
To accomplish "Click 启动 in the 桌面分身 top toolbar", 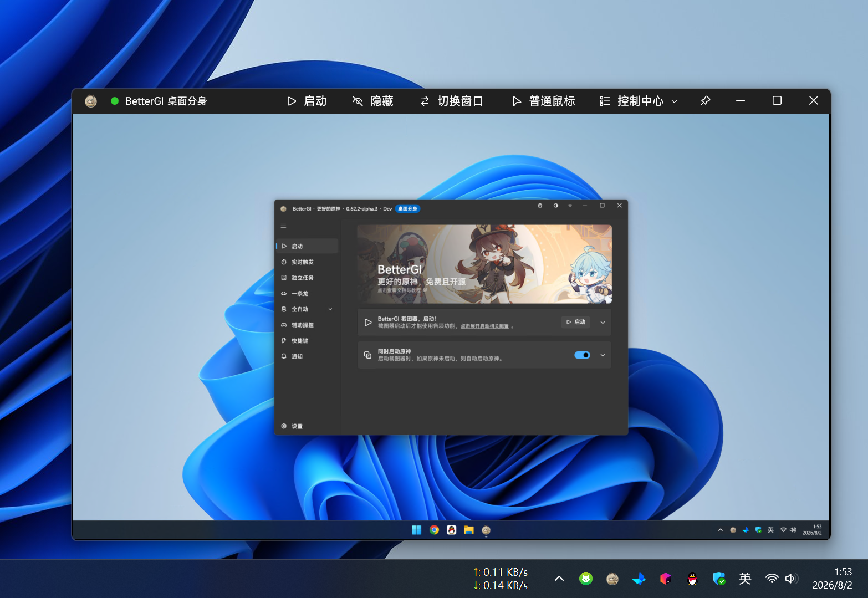I will [x=307, y=101].
